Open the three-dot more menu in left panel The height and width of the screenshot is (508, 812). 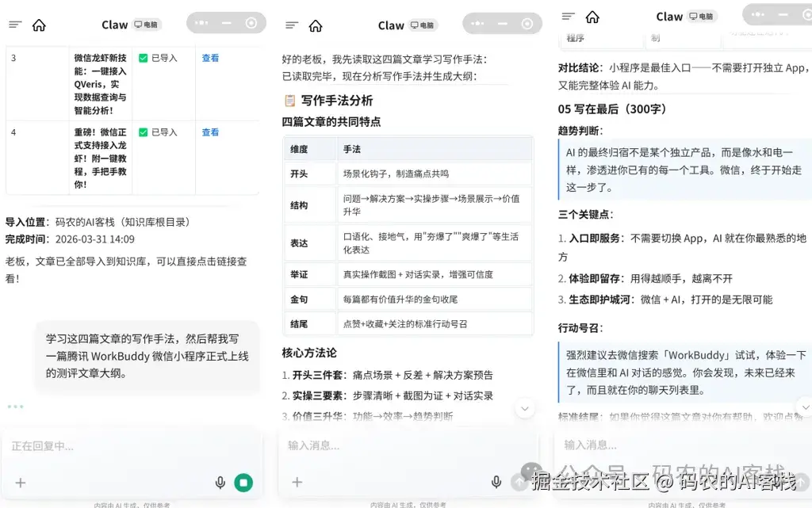point(201,23)
